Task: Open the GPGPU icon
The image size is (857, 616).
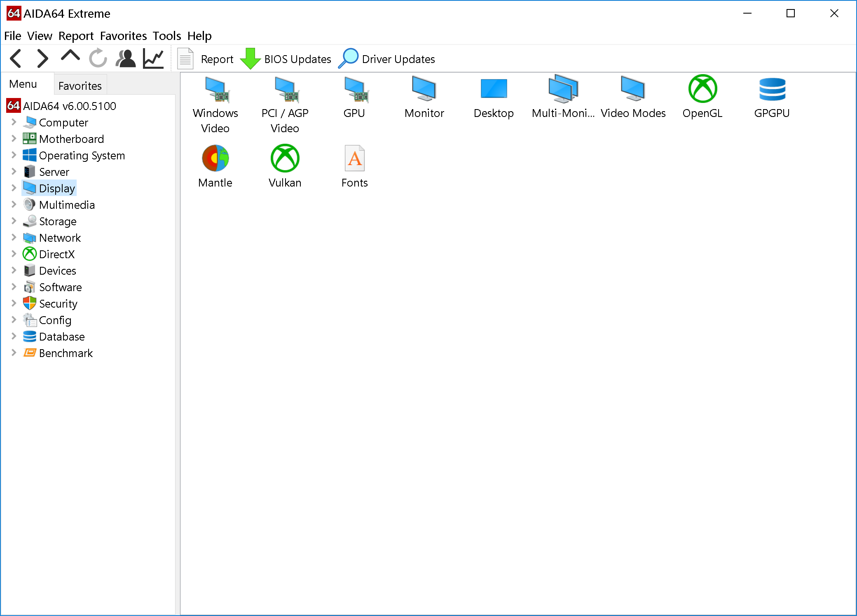Action: point(772,98)
